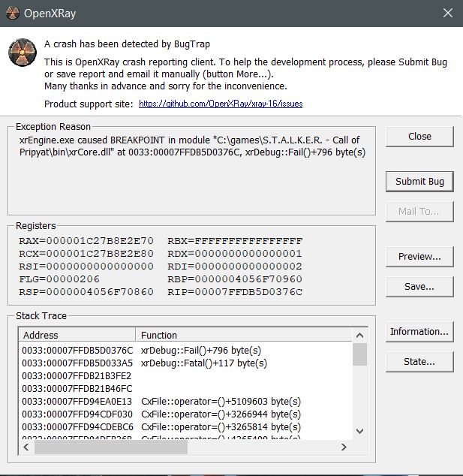Click the horizontal scrollbar thumb in stack trace
The height and width of the screenshot is (476, 463).
111,447
